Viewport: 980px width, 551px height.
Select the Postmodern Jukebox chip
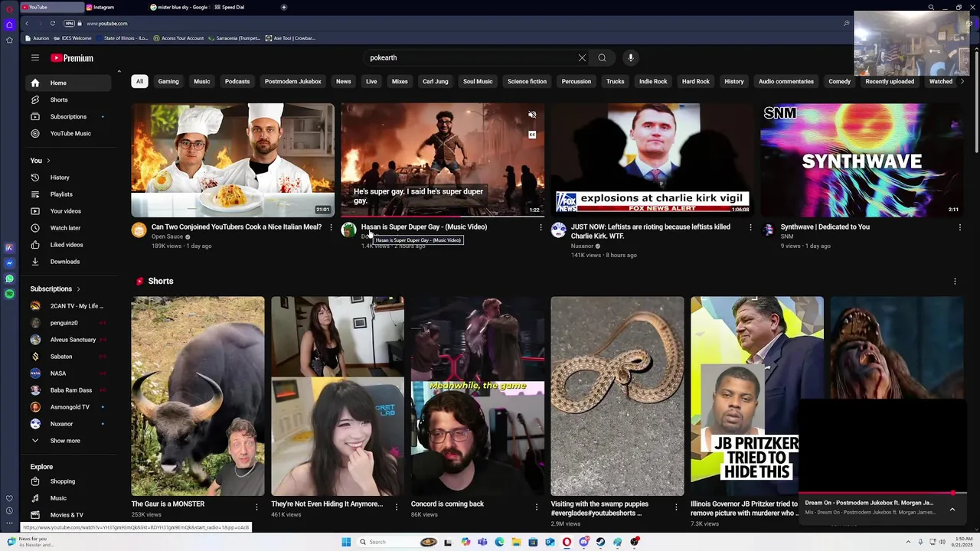(x=292, y=81)
